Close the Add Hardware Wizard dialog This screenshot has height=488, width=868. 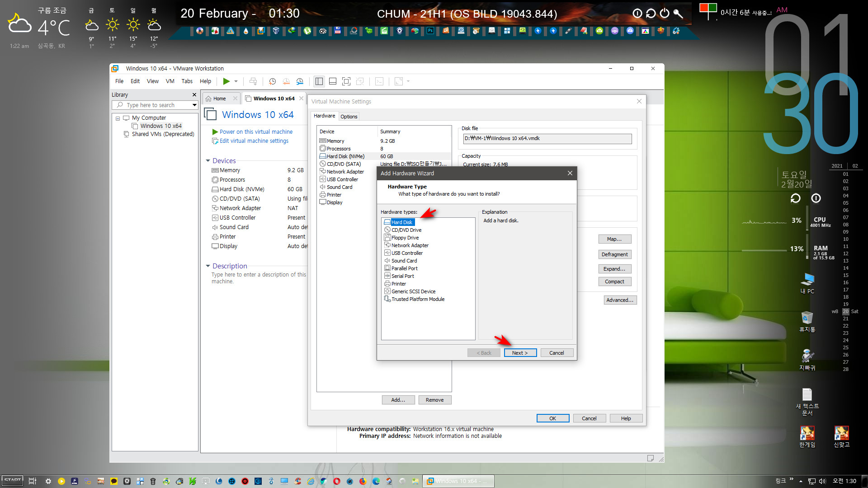pos(570,173)
